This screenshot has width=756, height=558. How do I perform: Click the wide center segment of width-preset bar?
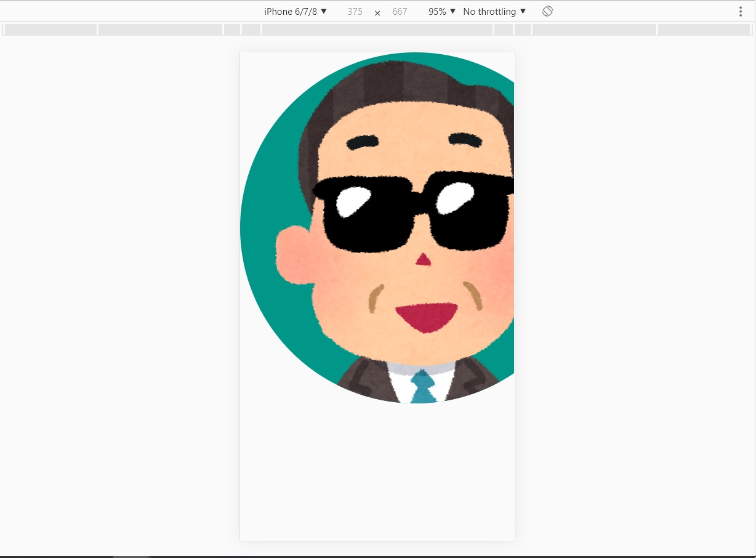pos(377,30)
